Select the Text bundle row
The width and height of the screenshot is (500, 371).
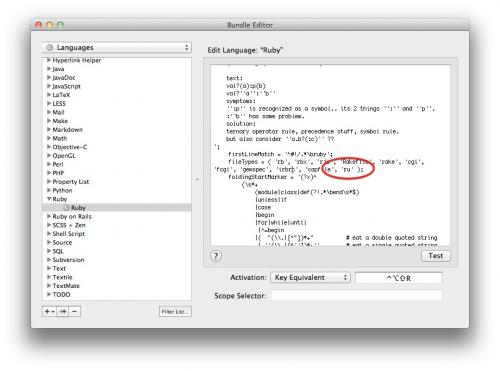click(x=117, y=268)
